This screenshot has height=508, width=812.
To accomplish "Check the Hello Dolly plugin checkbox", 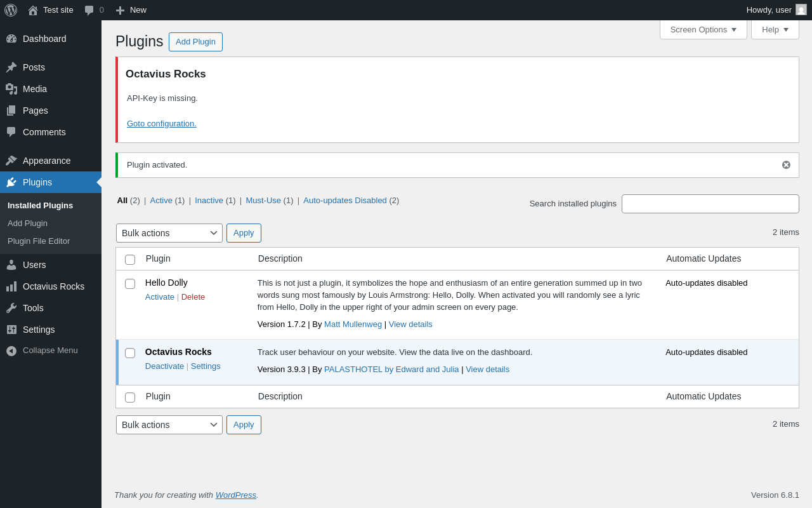I will 130,284.
